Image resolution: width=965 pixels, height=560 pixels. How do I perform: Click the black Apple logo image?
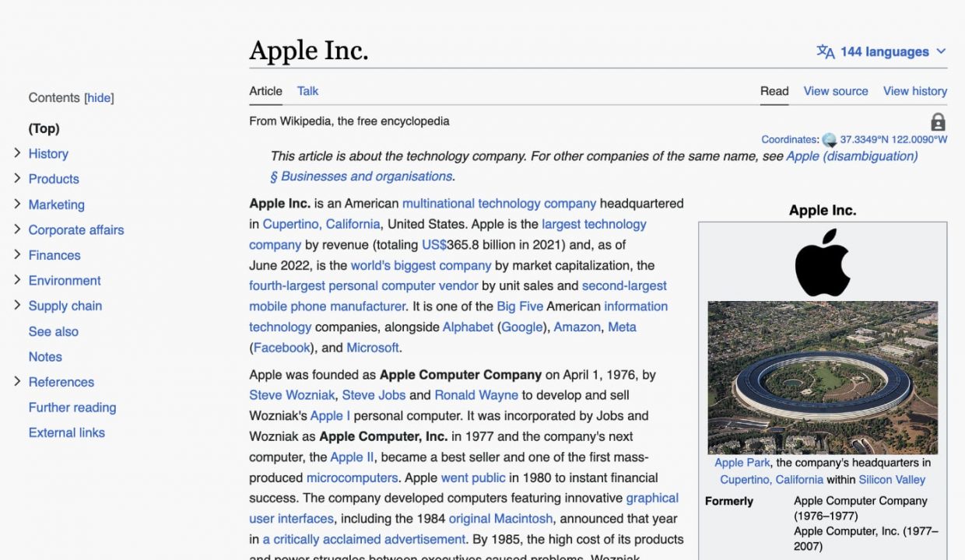pyautogui.click(x=823, y=262)
